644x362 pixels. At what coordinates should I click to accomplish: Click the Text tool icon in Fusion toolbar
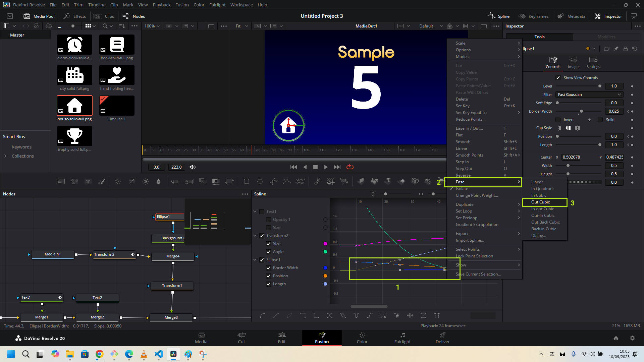(x=88, y=182)
